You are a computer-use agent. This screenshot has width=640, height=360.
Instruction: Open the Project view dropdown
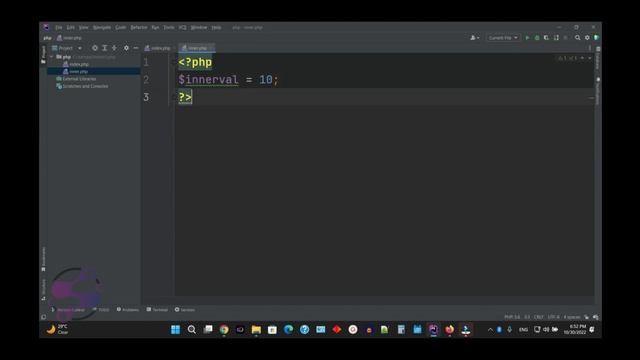coord(67,48)
